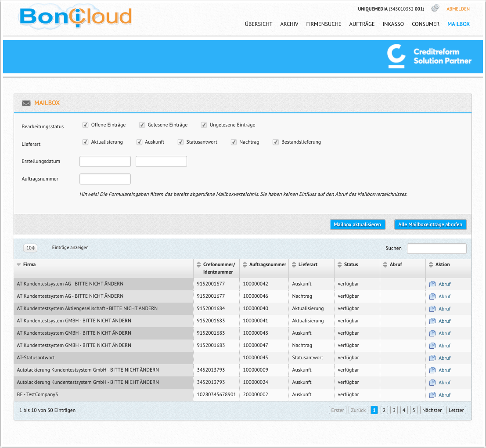Click the Creditreform Solution Partner logo
The height and width of the screenshot is (448, 486).
point(429,56)
